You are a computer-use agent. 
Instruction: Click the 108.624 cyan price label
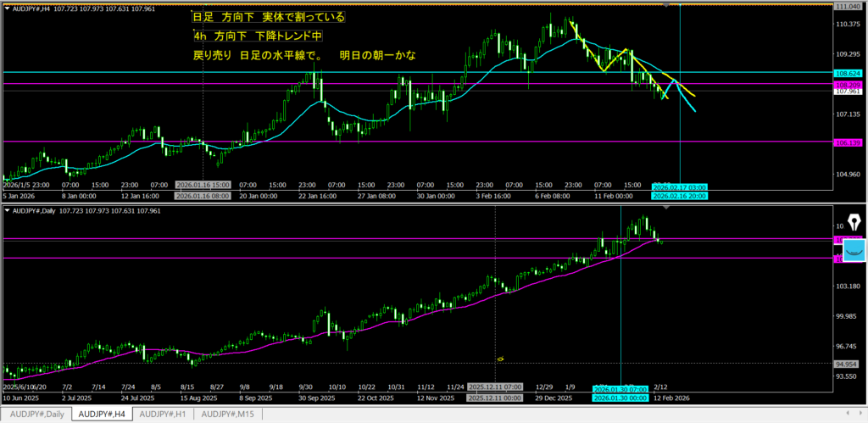tap(849, 74)
